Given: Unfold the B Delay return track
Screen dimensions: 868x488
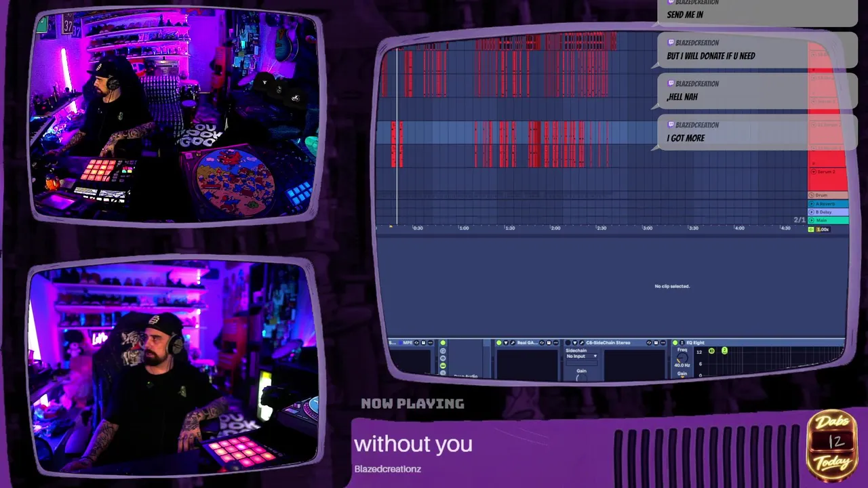Looking at the screenshot, I should pos(812,212).
